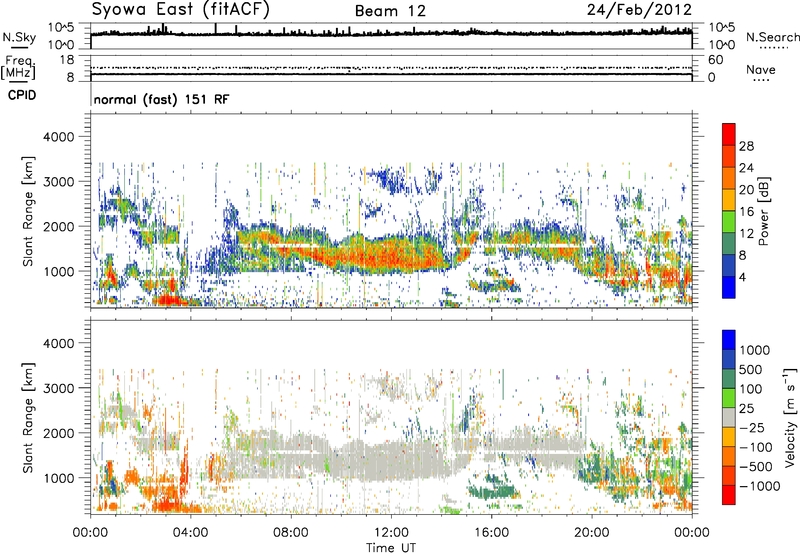Click the 'Syowa East (fitACF)' title

pyautogui.click(x=181, y=10)
